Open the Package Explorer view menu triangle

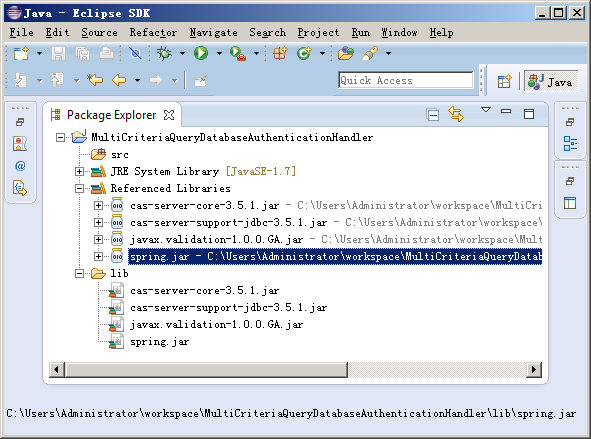tap(486, 110)
